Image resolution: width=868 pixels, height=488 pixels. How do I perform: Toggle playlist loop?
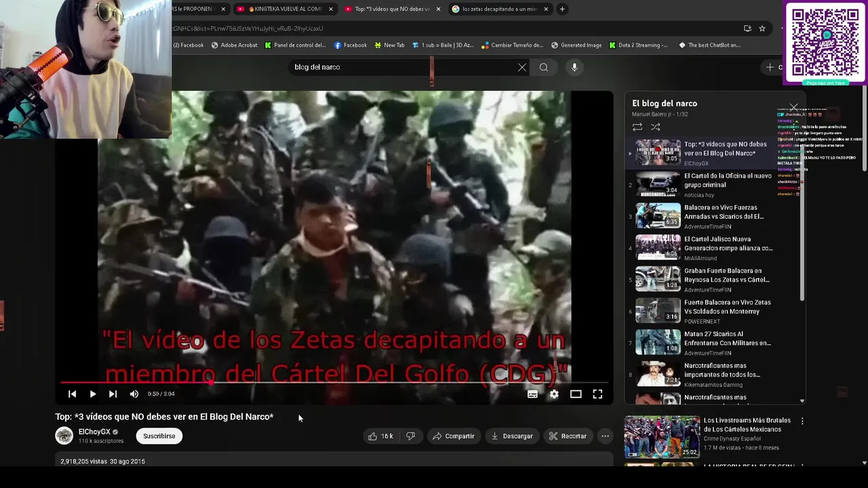pyautogui.click(x=637, y=127)
